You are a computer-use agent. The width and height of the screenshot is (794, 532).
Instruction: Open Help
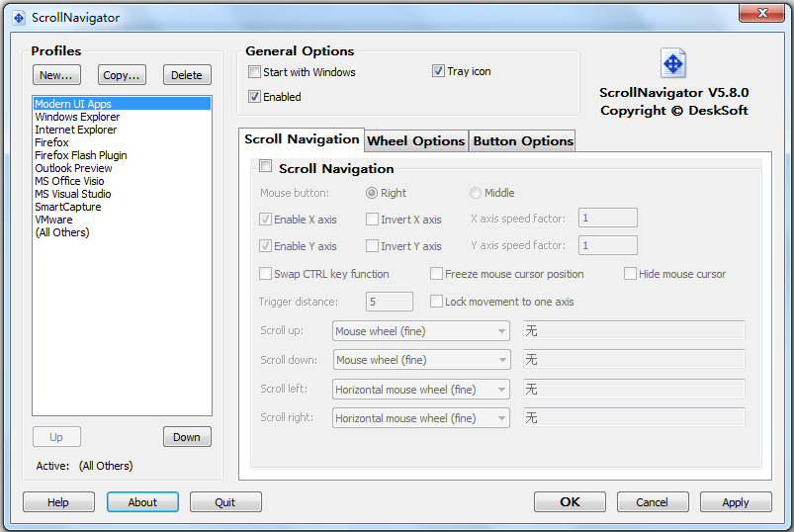[58, 502]
